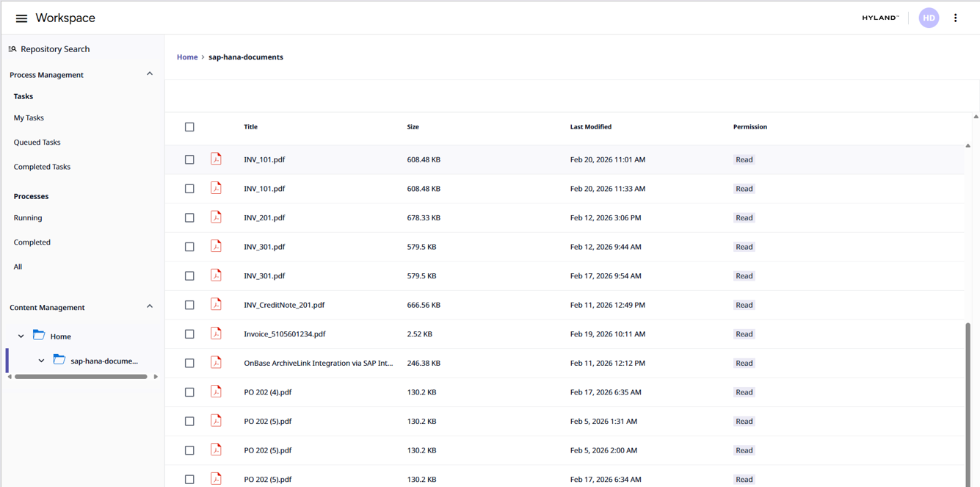Click PDF icon of INV_101.pdf modified 11:01 AM
The width and height of the screenshot is (980, 487).
(x=216, y=159)
